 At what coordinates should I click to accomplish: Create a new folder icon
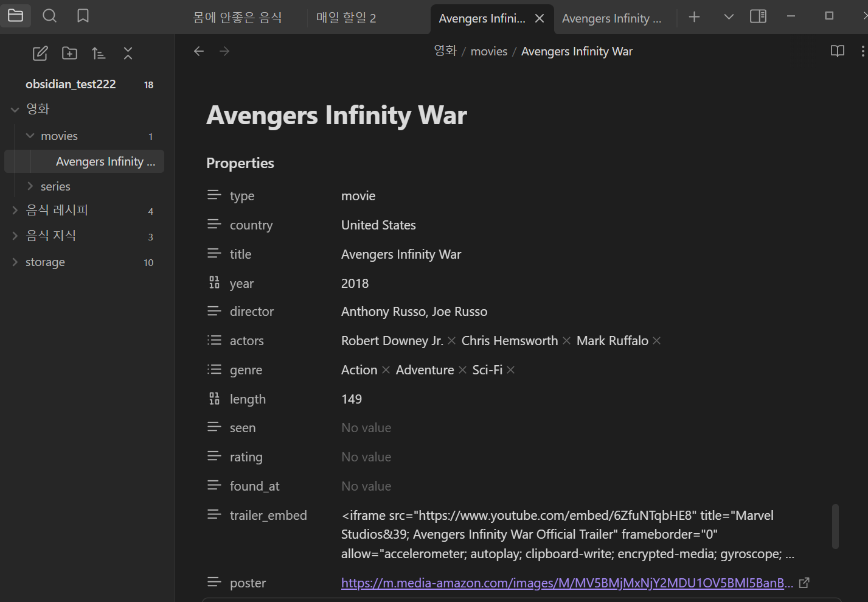70,54
